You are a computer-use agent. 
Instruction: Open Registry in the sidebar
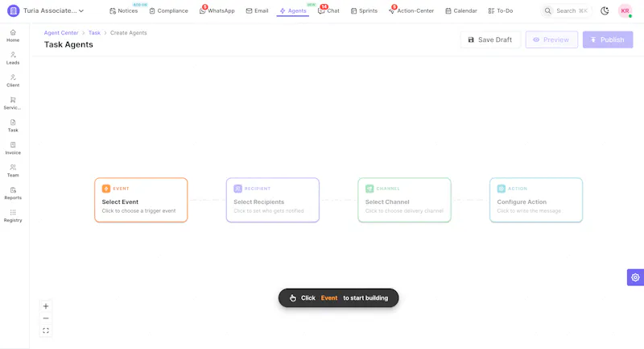pos(13,216)
